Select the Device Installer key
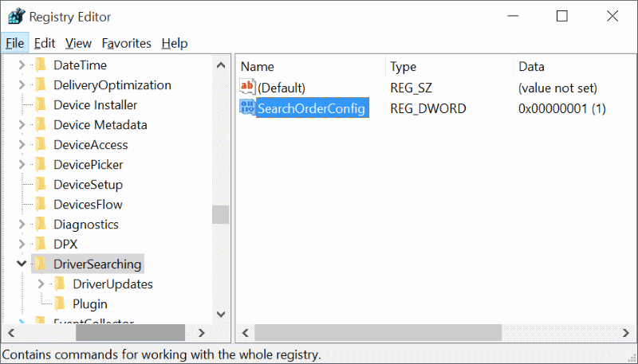This screenshot has height=364, width=638. click(x=95, y=105)
